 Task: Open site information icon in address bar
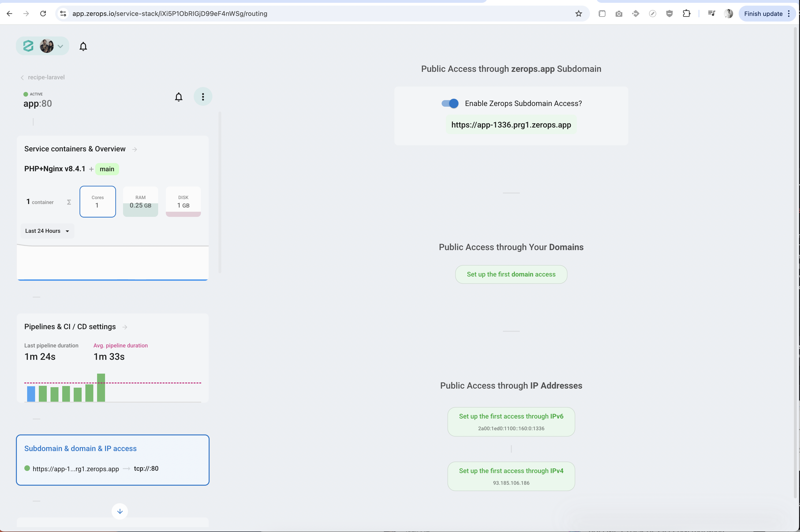(63, 14)
